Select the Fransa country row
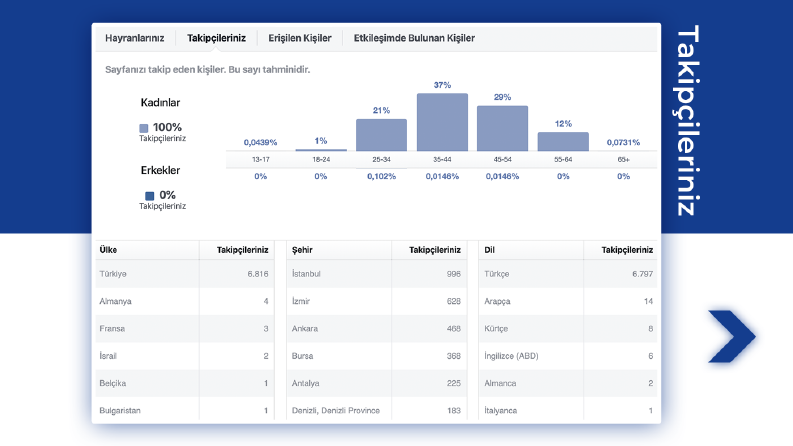 [x=185, y=329]
